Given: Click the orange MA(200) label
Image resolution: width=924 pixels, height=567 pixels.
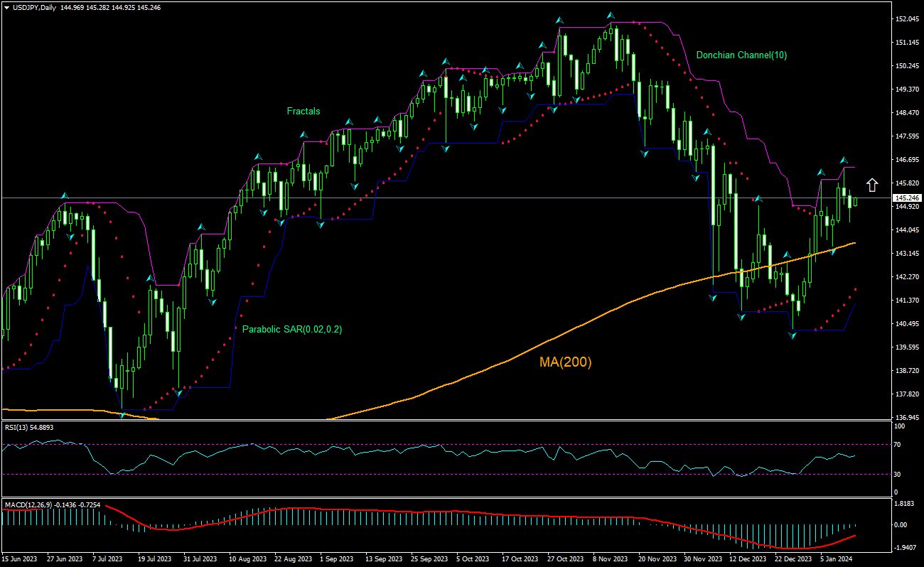Looking at the screenshot, I should [565, 362].
